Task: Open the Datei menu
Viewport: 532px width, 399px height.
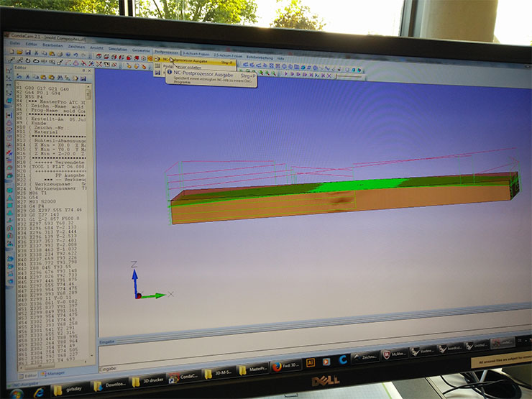Action: click(15, 43)
